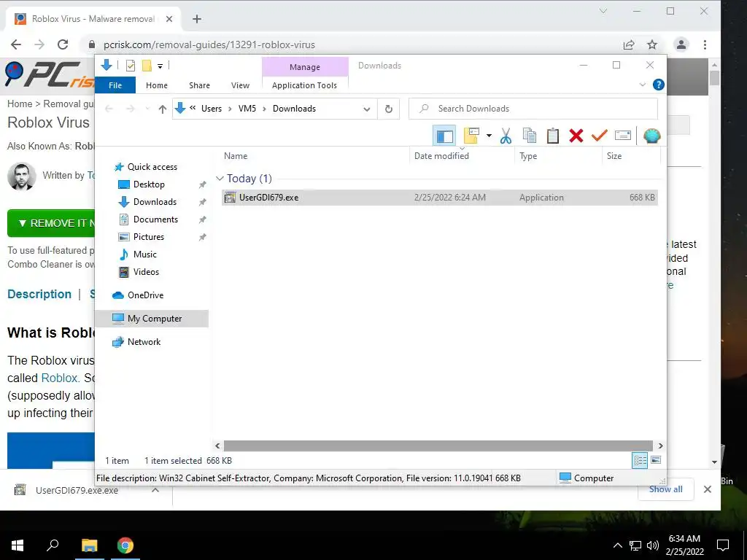Screen dimensions: 747x560
Task: Open the File tab in Explorer
Action: tap(115, 85)
